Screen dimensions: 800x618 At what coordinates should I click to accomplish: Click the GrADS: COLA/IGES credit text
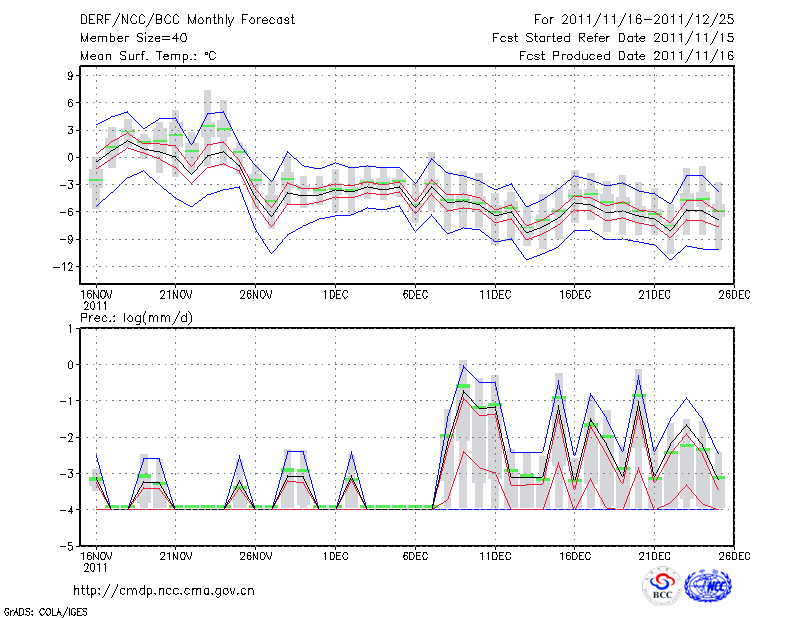pos(44,610)
